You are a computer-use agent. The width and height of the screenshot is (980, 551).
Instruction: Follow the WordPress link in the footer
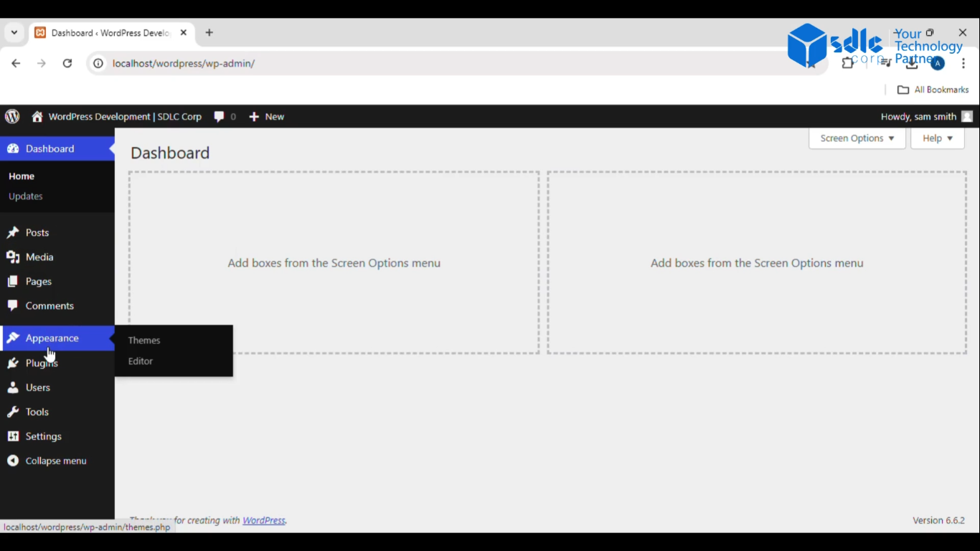click(x=264, y=520)
